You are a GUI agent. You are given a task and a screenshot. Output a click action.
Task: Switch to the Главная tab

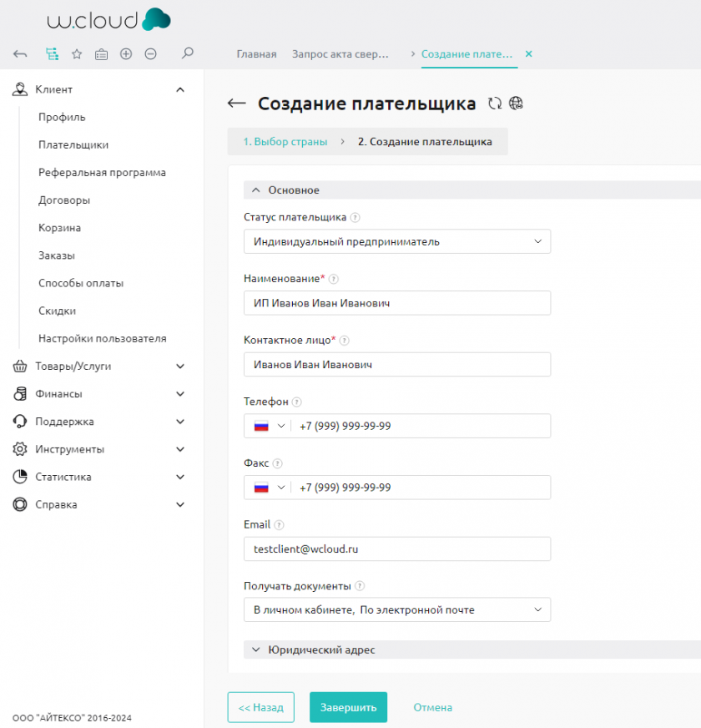tap(256, 54)
